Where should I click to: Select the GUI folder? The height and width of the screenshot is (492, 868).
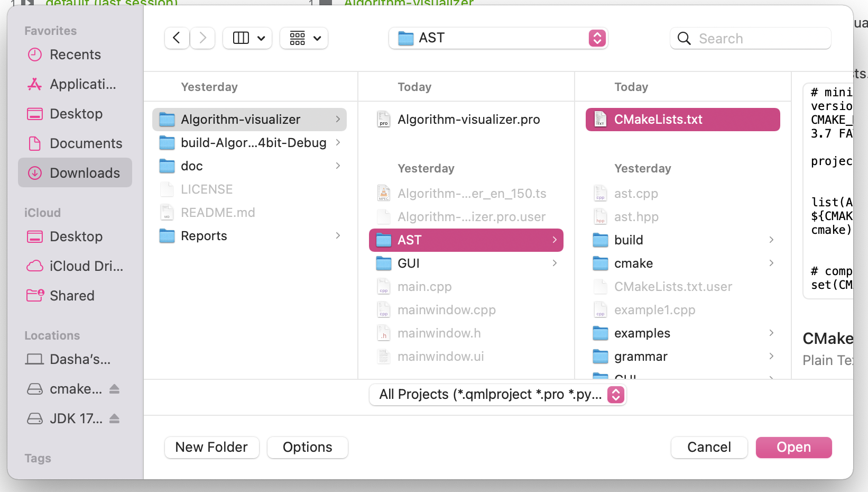point(408,263)
